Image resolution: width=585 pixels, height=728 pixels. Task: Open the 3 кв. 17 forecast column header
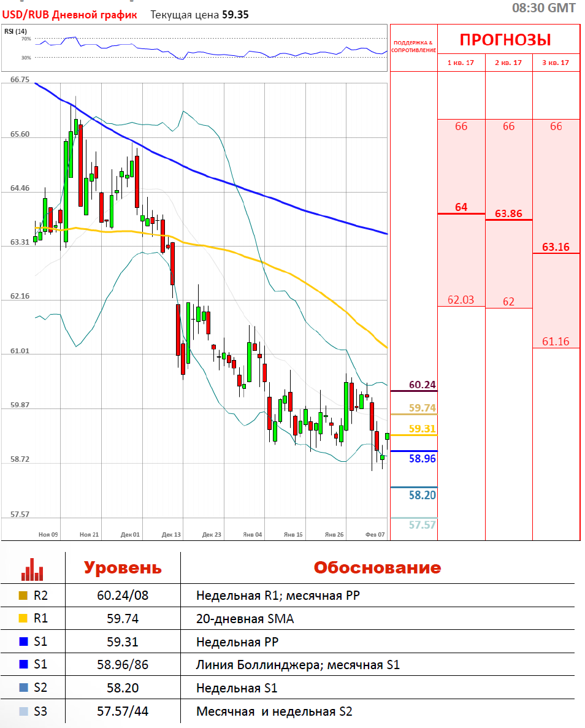click(x=556, y=63)
